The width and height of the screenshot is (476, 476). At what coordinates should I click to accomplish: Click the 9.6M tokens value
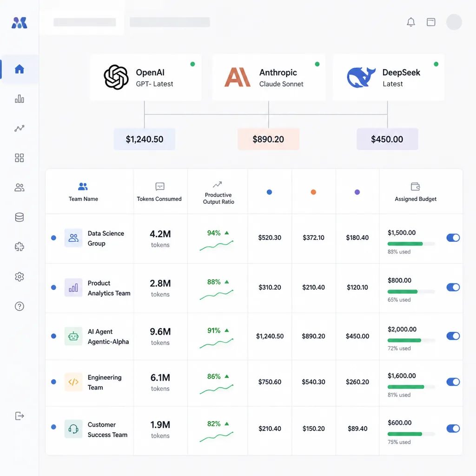click(x=160, y=331)
